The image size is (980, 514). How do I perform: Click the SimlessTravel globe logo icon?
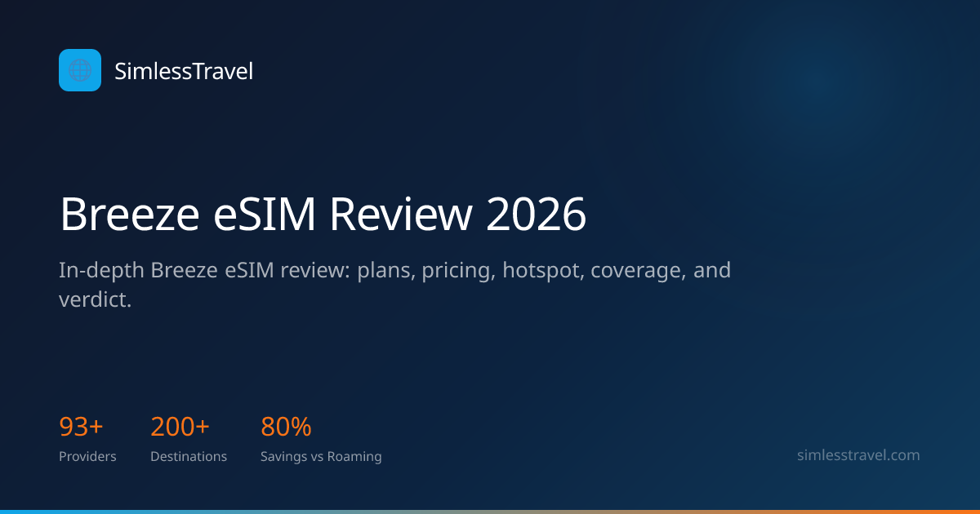[x=80, y=70]
